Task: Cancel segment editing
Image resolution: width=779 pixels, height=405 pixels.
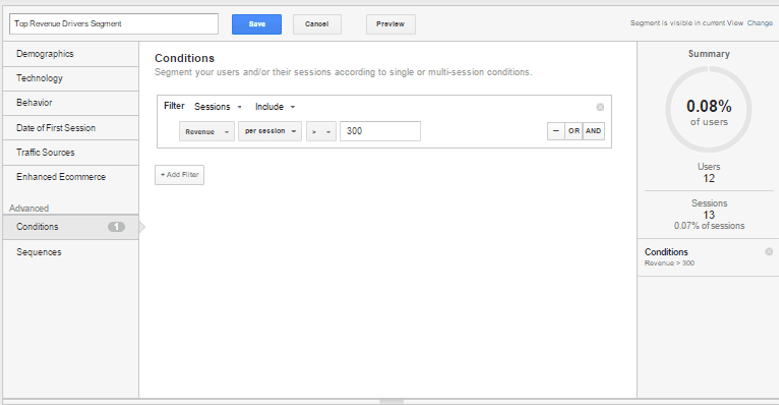Action: click(x=317, y=24)
